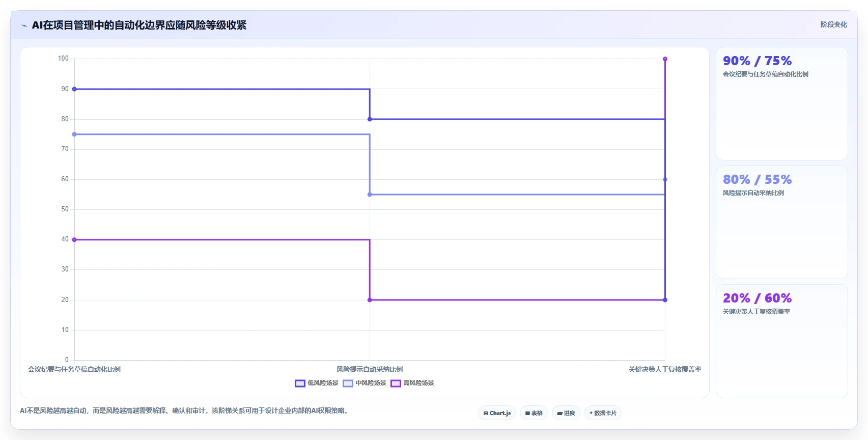
Task: Click the low-risk data point at 90
Action: click(74, 89)
